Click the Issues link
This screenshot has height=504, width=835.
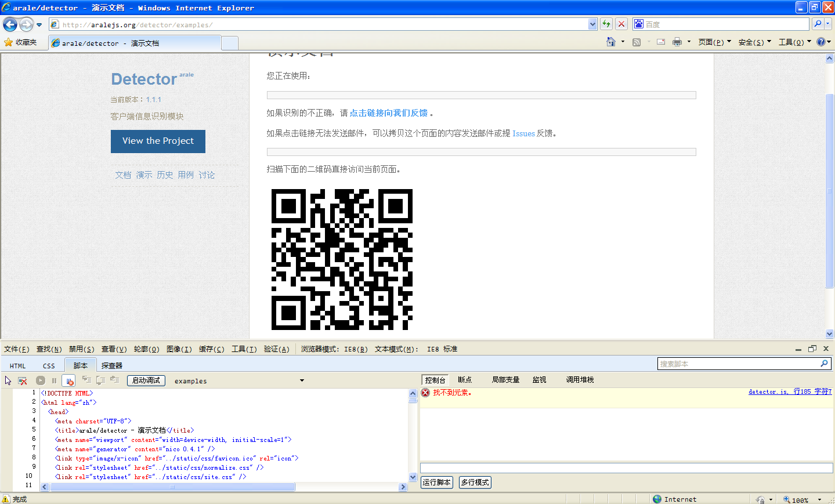523,133
